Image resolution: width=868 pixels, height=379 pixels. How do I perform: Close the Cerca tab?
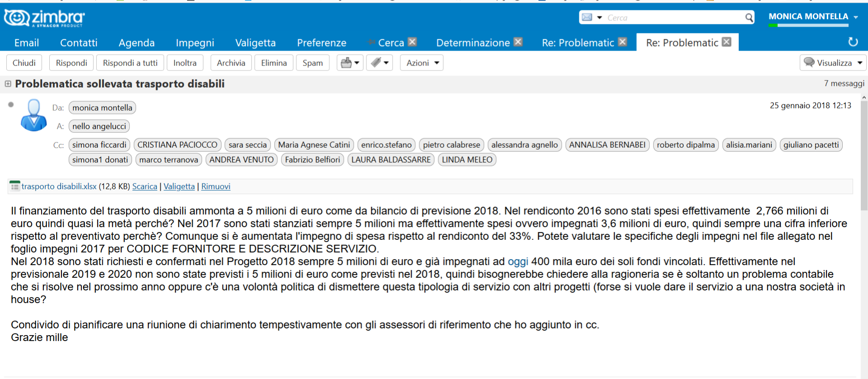tap(412, 42)
